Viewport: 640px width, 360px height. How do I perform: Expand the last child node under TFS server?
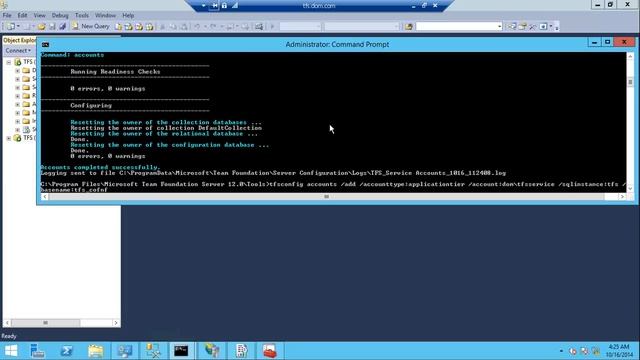(x=18, y=129)
